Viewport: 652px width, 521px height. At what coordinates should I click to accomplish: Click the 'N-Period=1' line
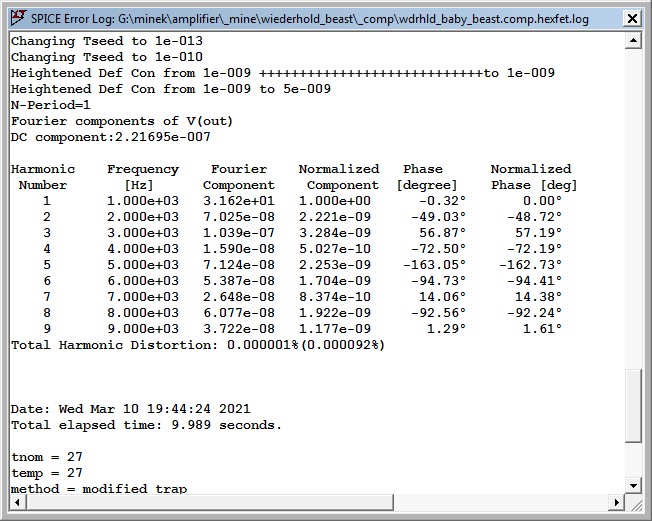(x=51, y=105)
